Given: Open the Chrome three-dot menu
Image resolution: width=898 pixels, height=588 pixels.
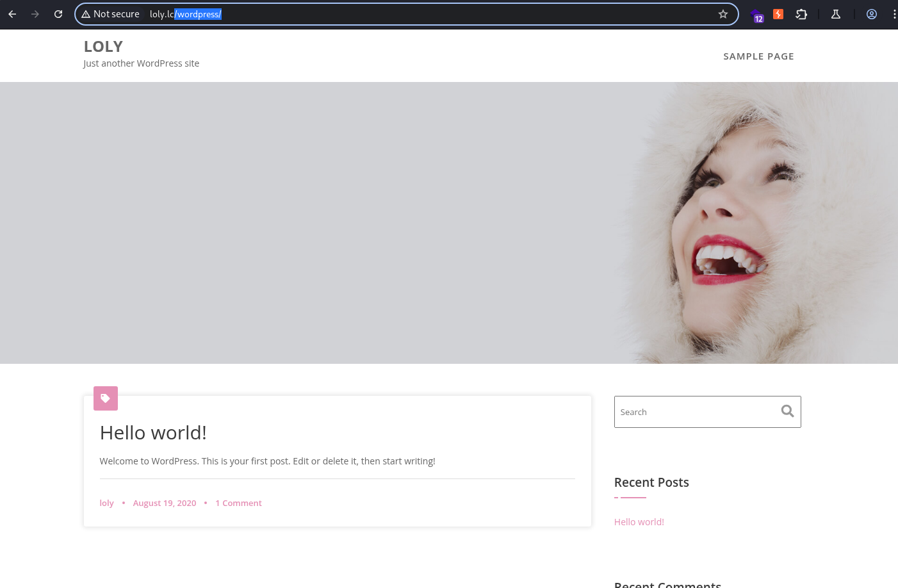Looking at the screenshot, I should (894, 14).
